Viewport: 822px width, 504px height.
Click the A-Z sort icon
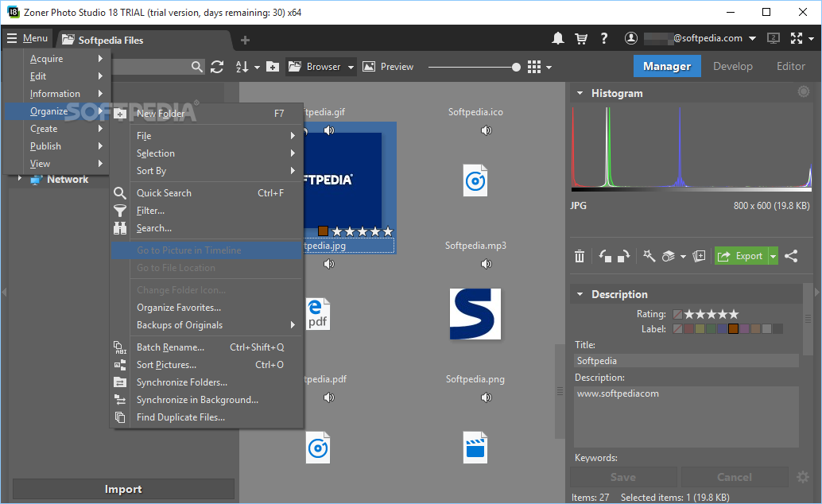point(242,67)
